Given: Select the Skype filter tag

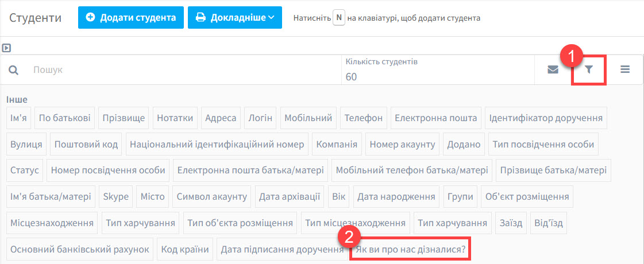Looking at the screenshot, I should [115, 197].
